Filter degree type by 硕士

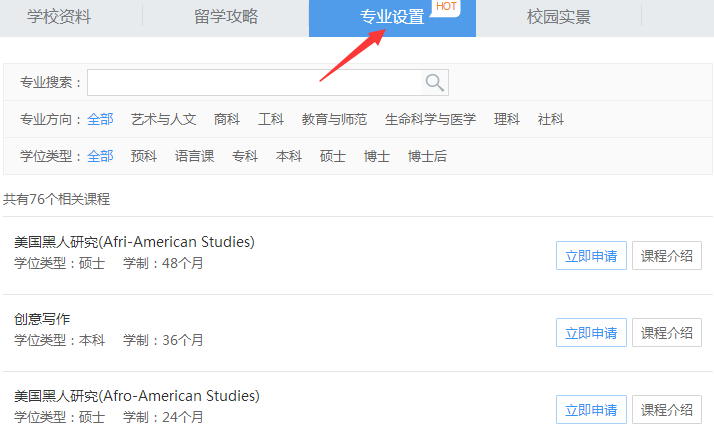[x=333, y=156]
